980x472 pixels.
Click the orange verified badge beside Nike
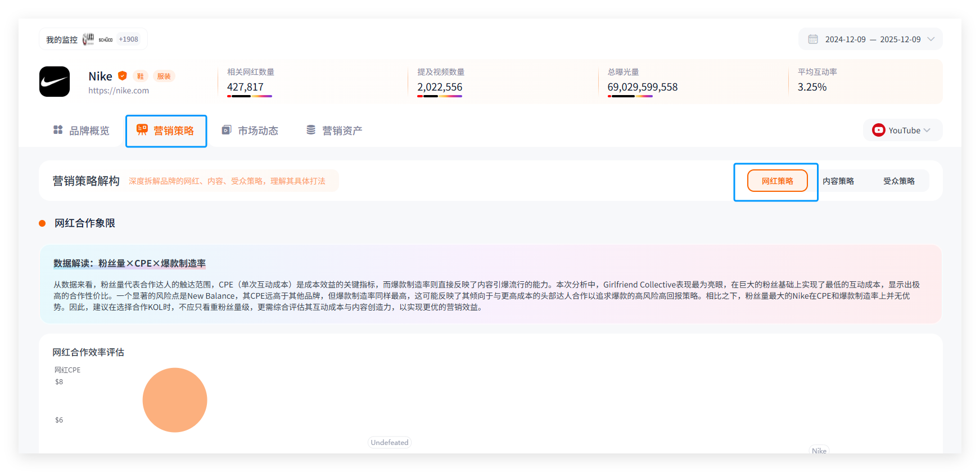(x=123, y=76)
